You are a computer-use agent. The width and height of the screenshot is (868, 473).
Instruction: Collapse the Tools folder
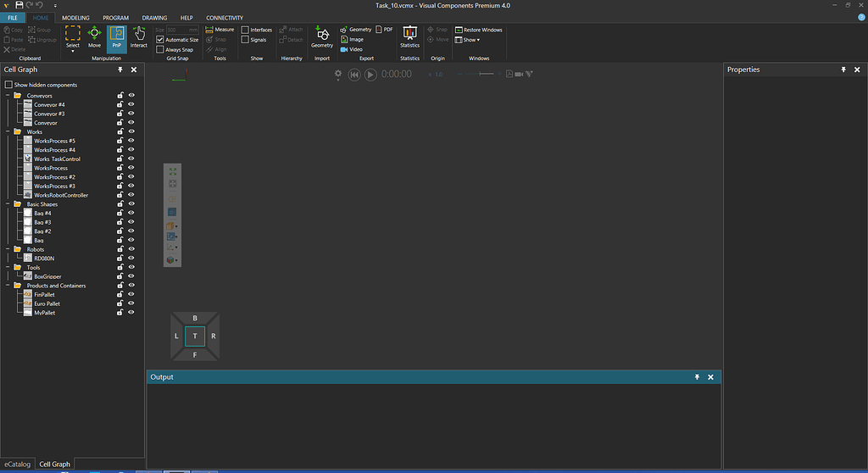click(8, 267)
